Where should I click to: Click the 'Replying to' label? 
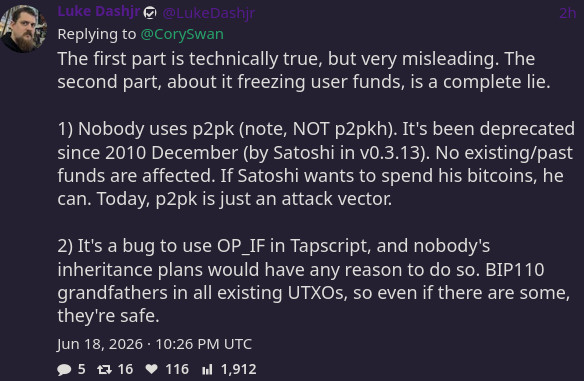[x=97, y=34]
